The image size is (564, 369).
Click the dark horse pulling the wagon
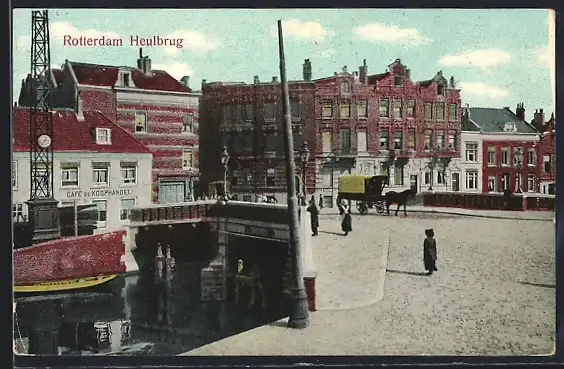[400, 202]
